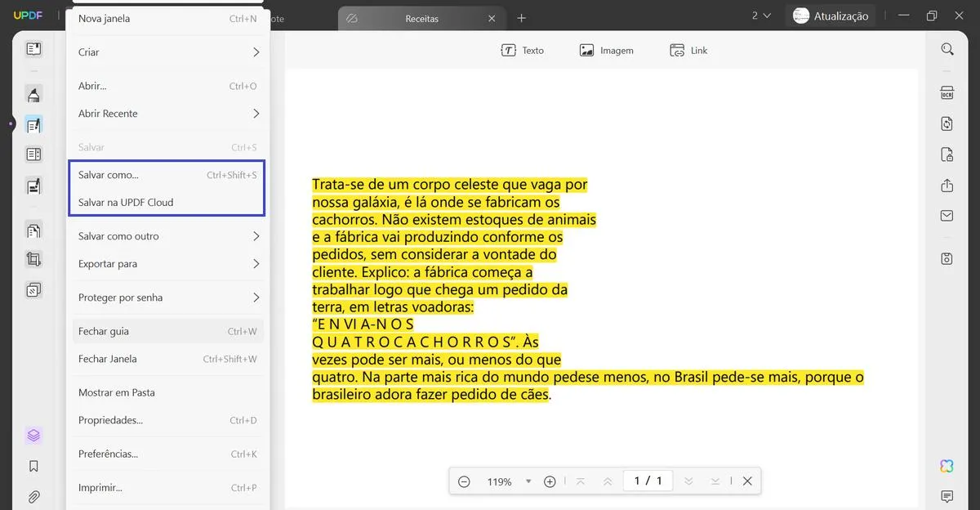Open the zoom percentage dropdown
Image resolution: width=980 pixels, height=510 pixels.
(528, 481)
